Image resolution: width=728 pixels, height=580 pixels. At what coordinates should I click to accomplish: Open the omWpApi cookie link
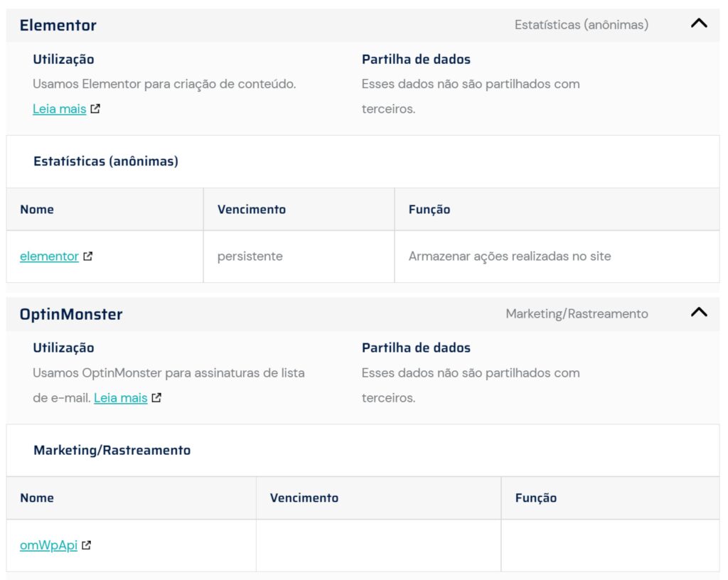(x=48, y=545)
